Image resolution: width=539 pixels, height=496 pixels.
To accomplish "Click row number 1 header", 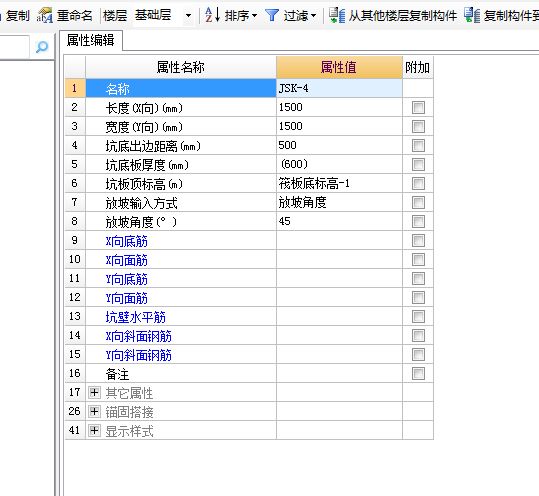I will 75,88.
